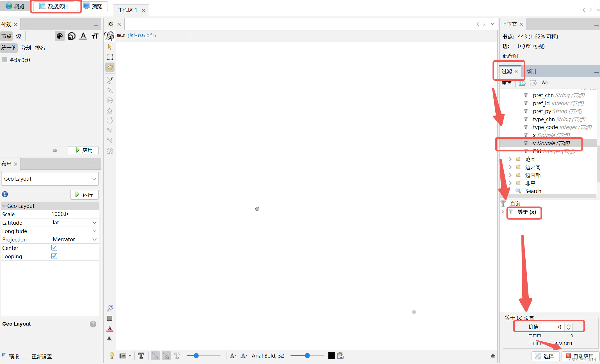This screenshot has height=364, width=600.
Task: Open the Geo Layout dropdown
Action: (x=50, y=179)
